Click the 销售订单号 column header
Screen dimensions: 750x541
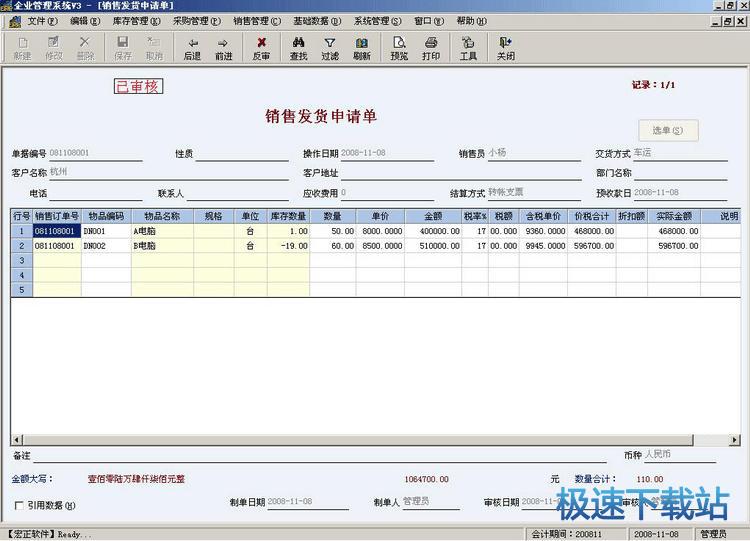pyautogui.click(x=57, y=216)
